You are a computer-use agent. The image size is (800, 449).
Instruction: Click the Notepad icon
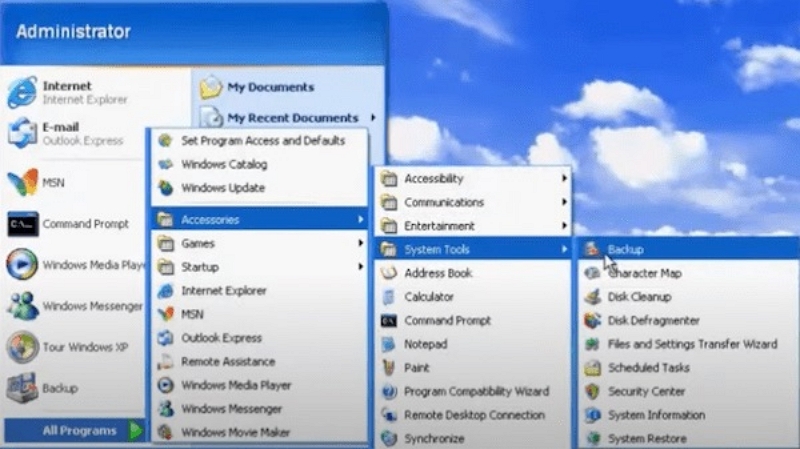pos(389,344)
